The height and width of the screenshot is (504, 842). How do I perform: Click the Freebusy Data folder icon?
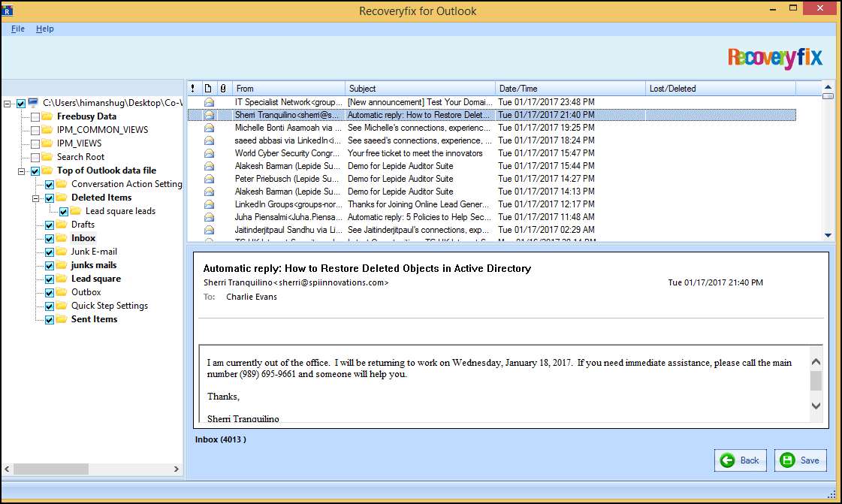coord(47,116)
